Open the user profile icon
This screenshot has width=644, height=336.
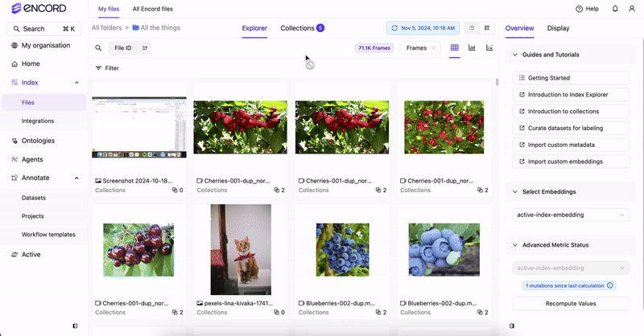(x=632, y=9)
